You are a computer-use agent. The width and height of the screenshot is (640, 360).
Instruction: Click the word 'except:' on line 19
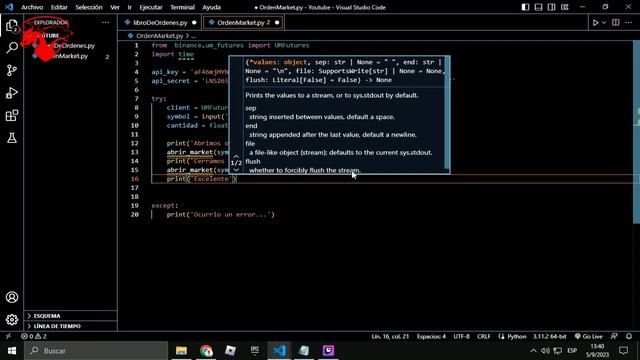[164, 206]
